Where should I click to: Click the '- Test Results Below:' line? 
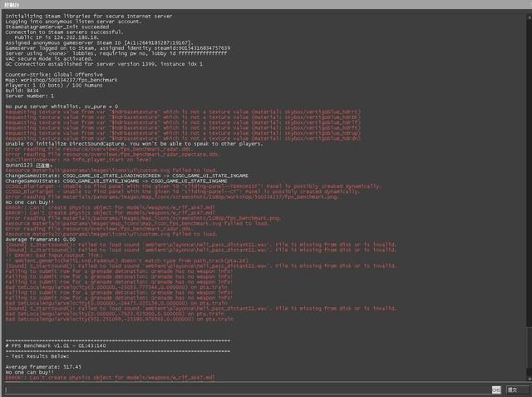coord(37,356)
